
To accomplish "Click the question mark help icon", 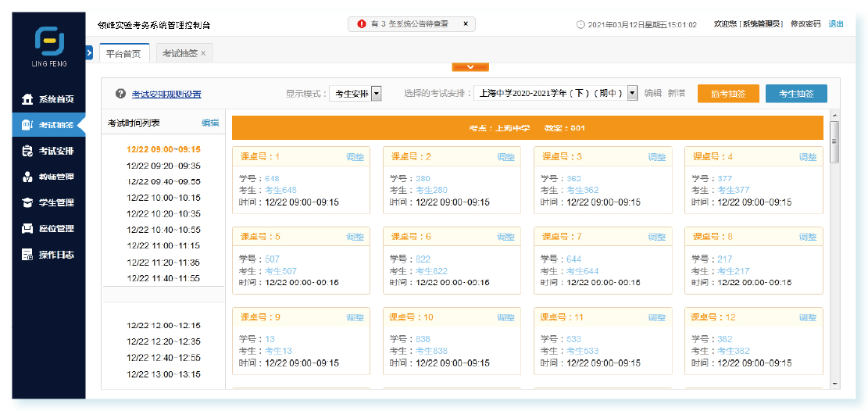I will pyautogui.click(x=120, y=94).
